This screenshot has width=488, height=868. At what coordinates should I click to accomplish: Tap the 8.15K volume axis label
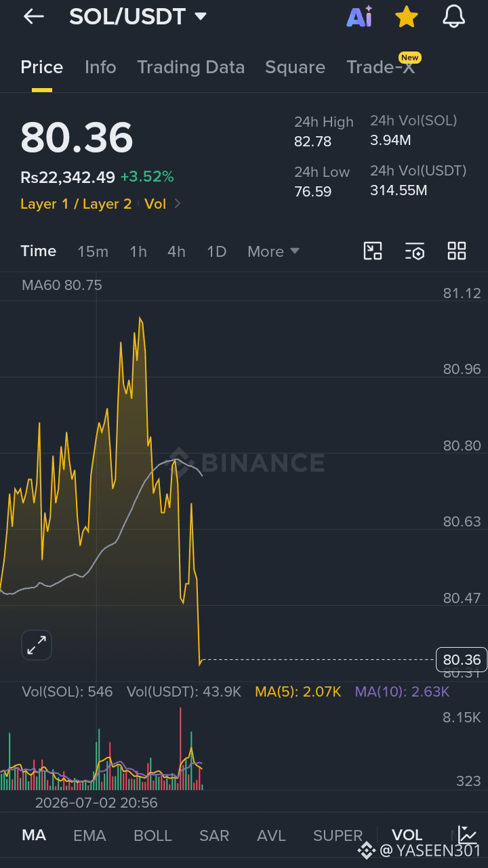pos(462,718)
